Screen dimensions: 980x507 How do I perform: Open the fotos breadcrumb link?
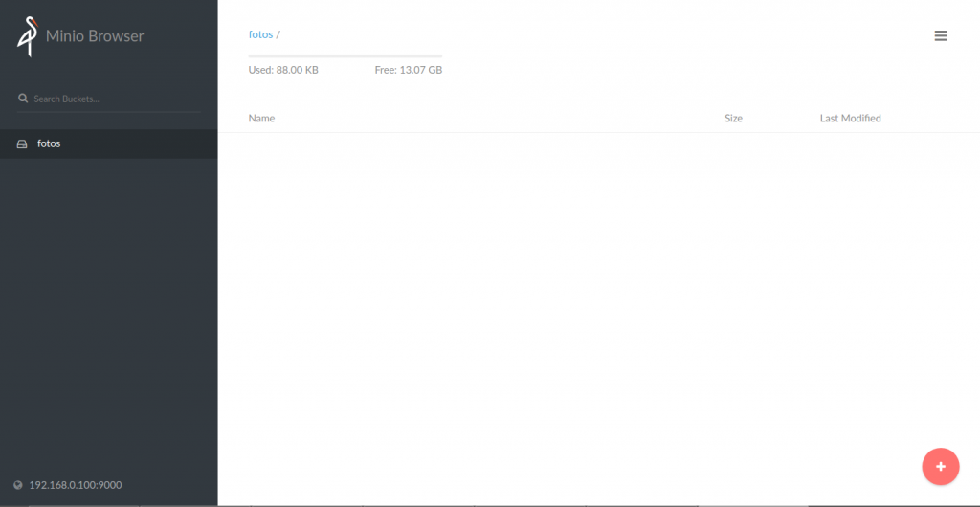(x=260, y=34)
